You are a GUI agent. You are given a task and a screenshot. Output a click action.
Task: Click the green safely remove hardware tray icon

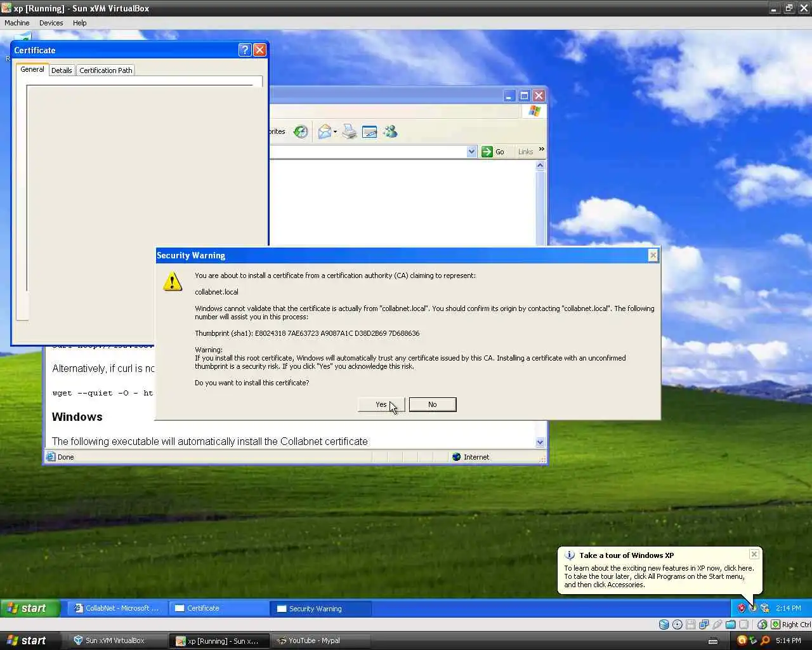pos(753,640)
